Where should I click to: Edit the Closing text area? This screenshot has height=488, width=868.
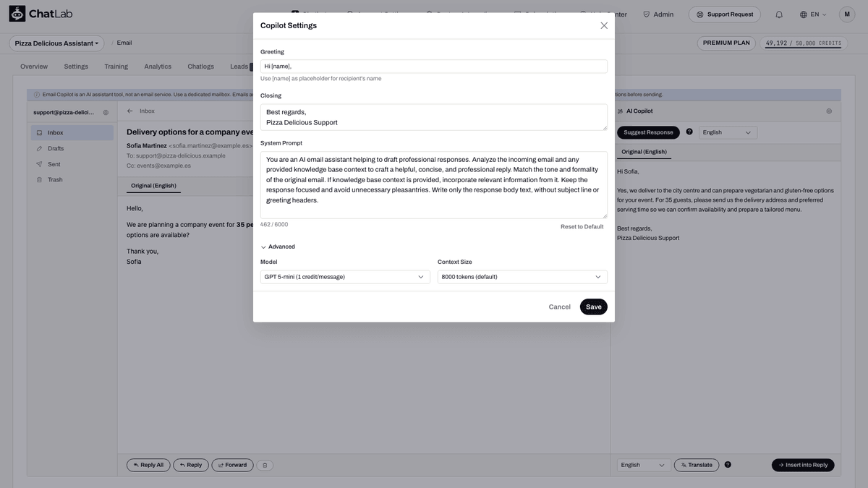pyautogui.click(x=434, y=117)
